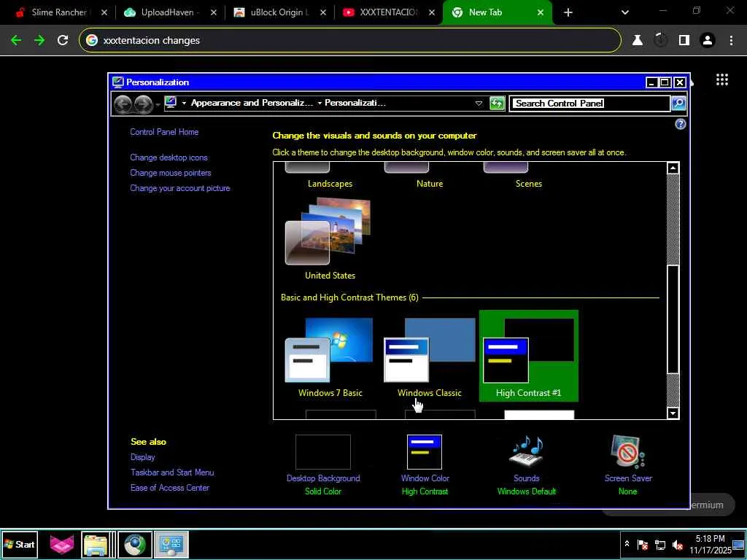Open Control Panel Home link
Viewport: 747px width, 560px height.
tap(164, 132)
